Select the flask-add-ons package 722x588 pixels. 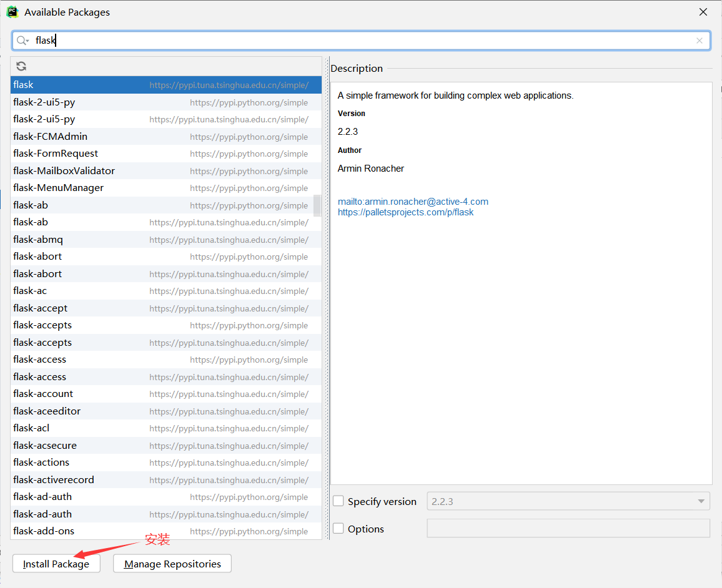tap(166, 531)
